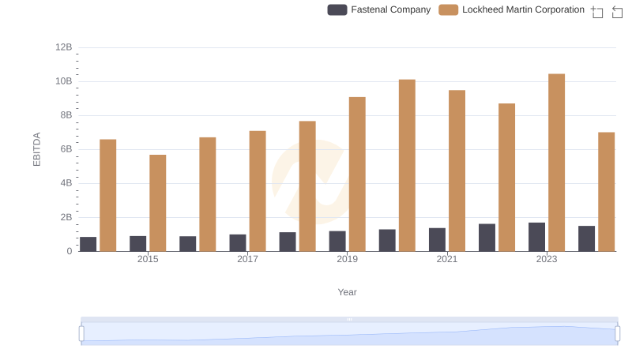Click the Lockheed Martin bar for 2016

(208, 194)
